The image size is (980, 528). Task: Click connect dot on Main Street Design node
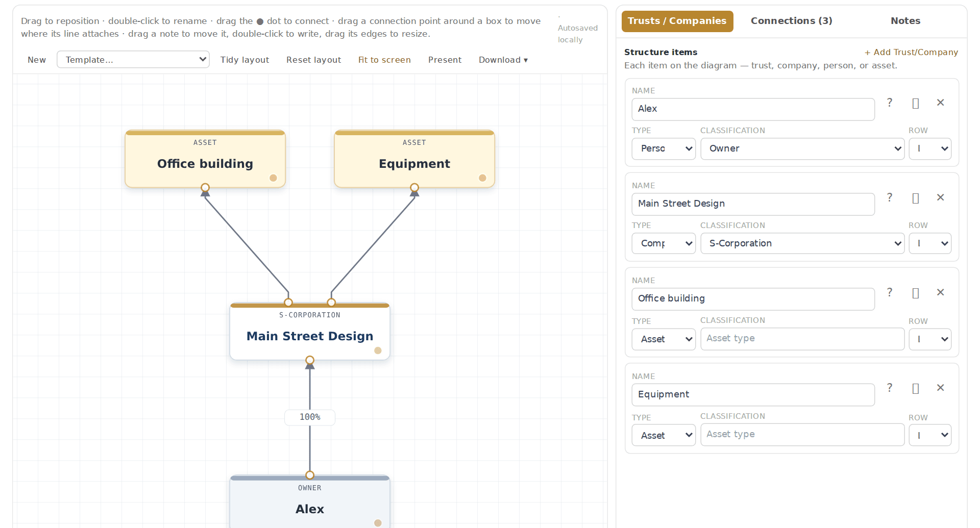378,350
